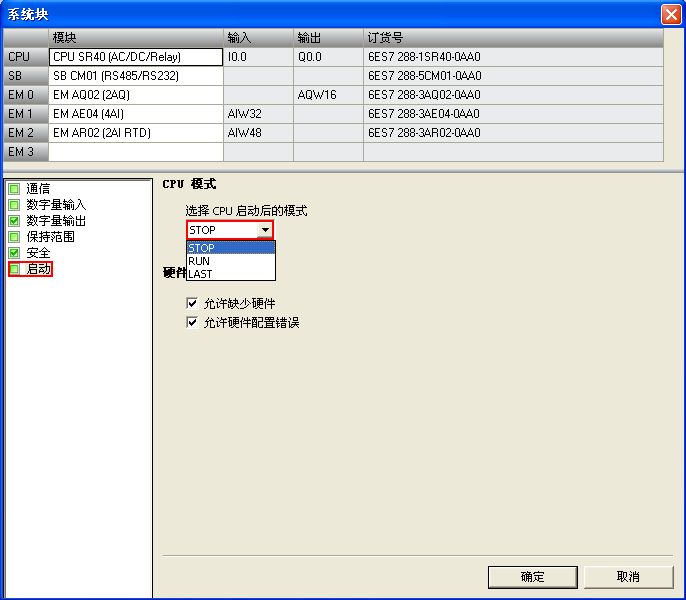Select STOP in the mode list
Image resolution: width=686 pixels, height=600 pixels.
(231, 248)
